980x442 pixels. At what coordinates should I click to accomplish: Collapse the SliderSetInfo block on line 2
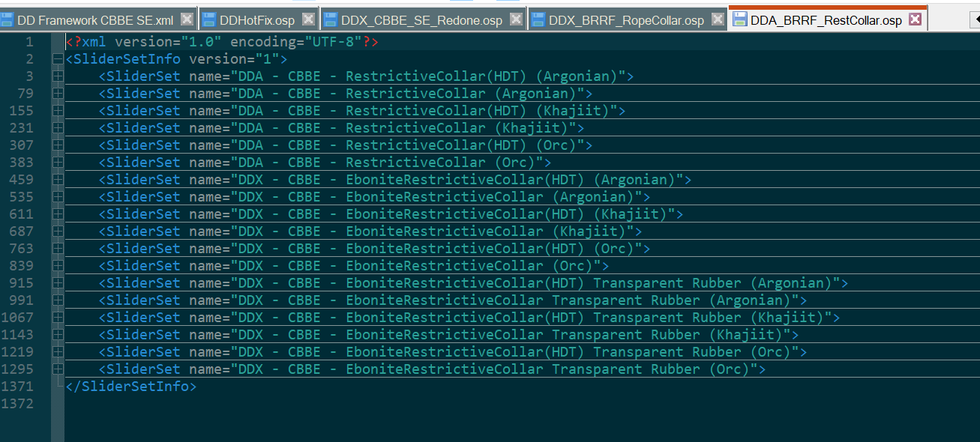58,59
